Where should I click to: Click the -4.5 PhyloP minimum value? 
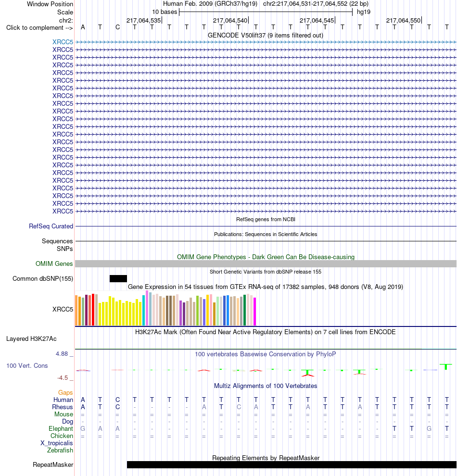[63, 377]
